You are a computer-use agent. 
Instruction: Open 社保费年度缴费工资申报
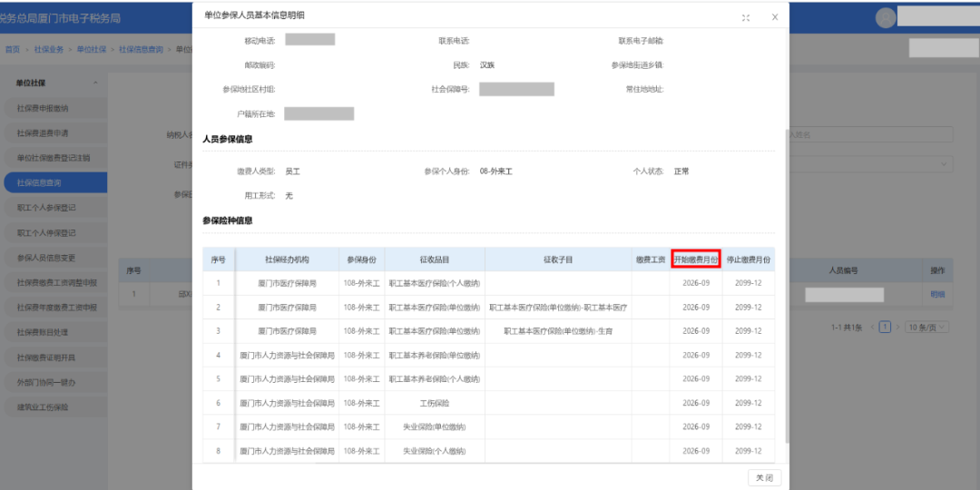pos(55,308)
